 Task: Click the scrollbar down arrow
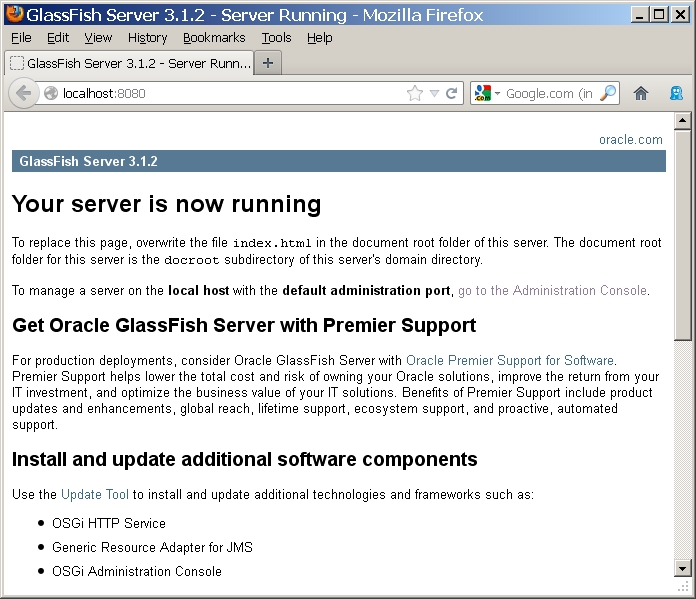[682, 568]
